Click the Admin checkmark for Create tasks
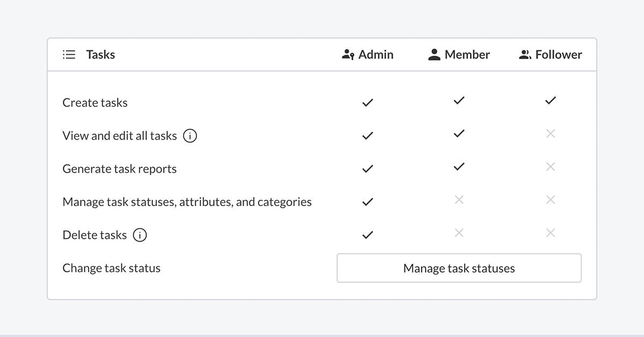This screenshot has height=337, width=644. click(x=368, y=102)
